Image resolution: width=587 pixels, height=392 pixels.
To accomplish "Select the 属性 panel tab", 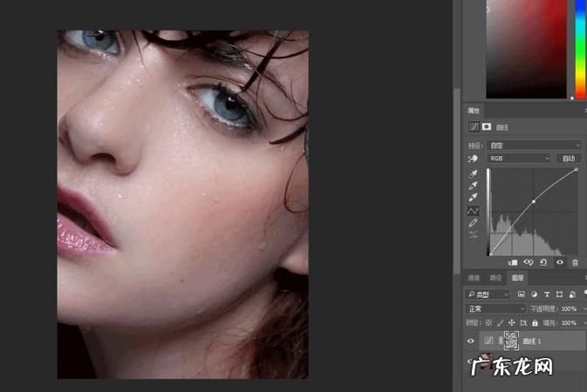I will [474, 111].
